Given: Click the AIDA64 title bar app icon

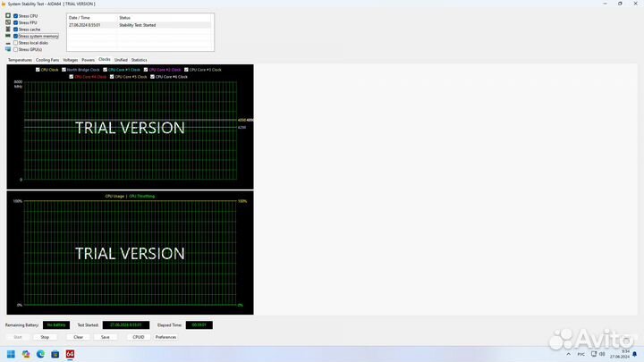Looking at the screenshot, I should [4, 4].
